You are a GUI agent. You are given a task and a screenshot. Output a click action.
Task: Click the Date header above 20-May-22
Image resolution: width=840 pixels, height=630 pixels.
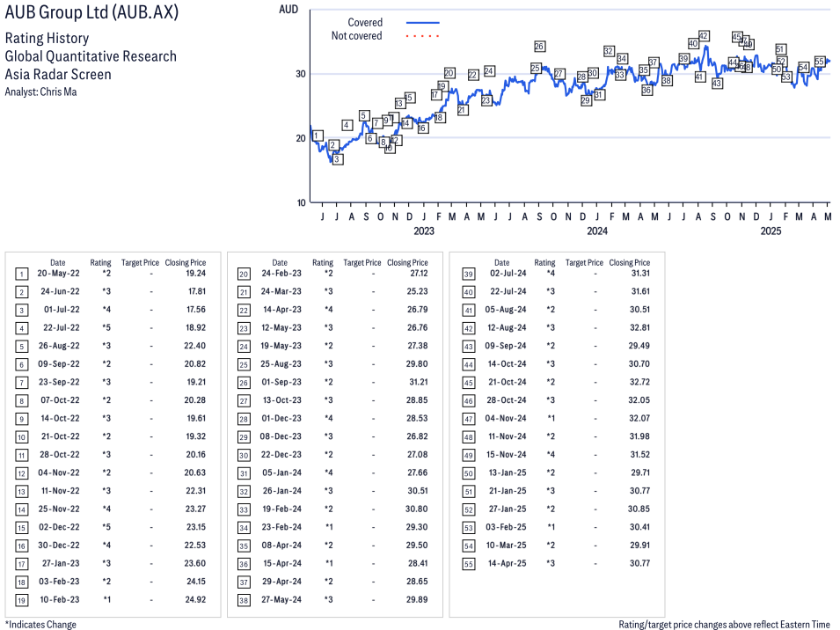point(58,262)
